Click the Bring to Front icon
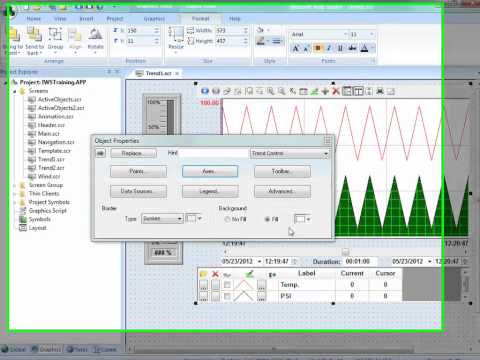 [14, 35]
